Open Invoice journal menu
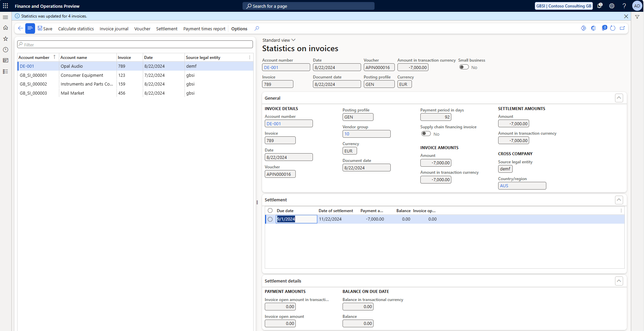This screenshot has width=644, height=331. tap(114, 29)
